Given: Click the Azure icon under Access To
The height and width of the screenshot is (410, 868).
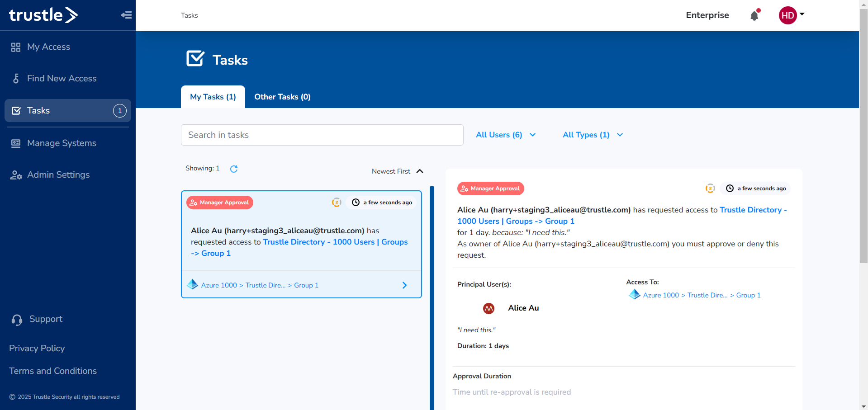Looking at the screenshot, I should pyautogui.click(x=635, y=294).
